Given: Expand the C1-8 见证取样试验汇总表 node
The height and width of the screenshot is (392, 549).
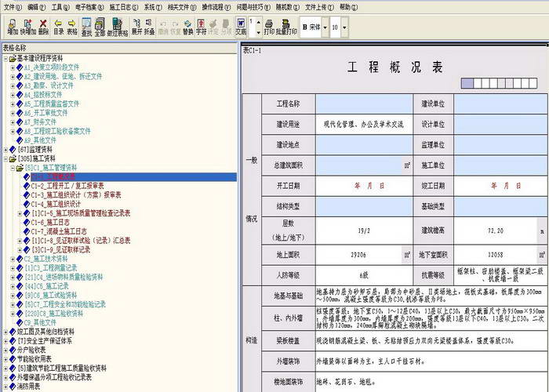Looking at the screenshot, I should pos(20,241).
